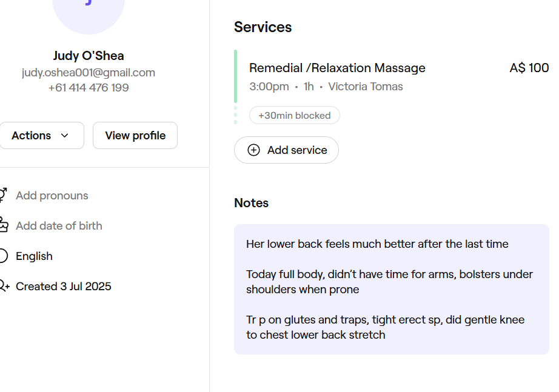Viewport: 559px width, 392px height.
Task: Click the Add service button
Action: 286,150
